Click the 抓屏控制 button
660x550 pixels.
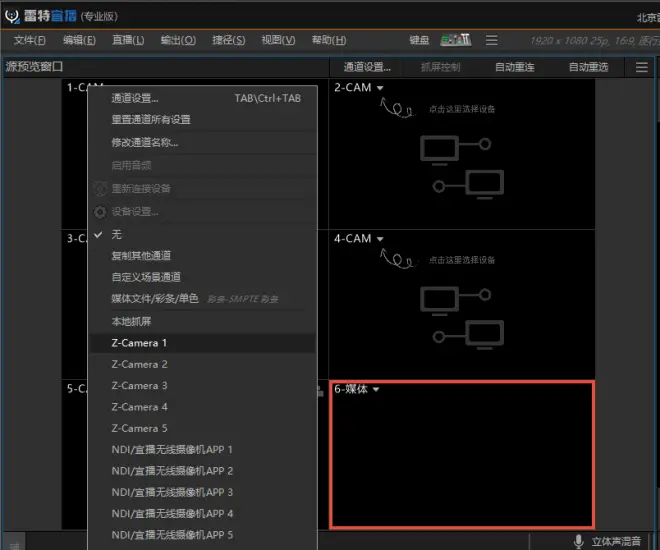[440, 67]
